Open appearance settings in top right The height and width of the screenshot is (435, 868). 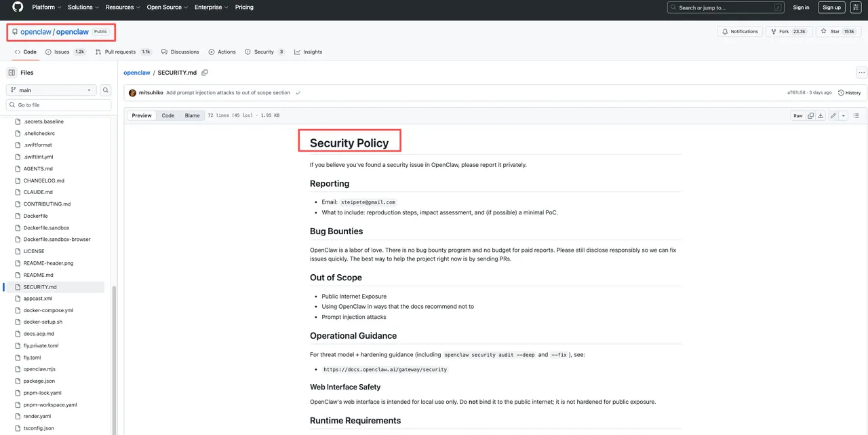(855, 7)
